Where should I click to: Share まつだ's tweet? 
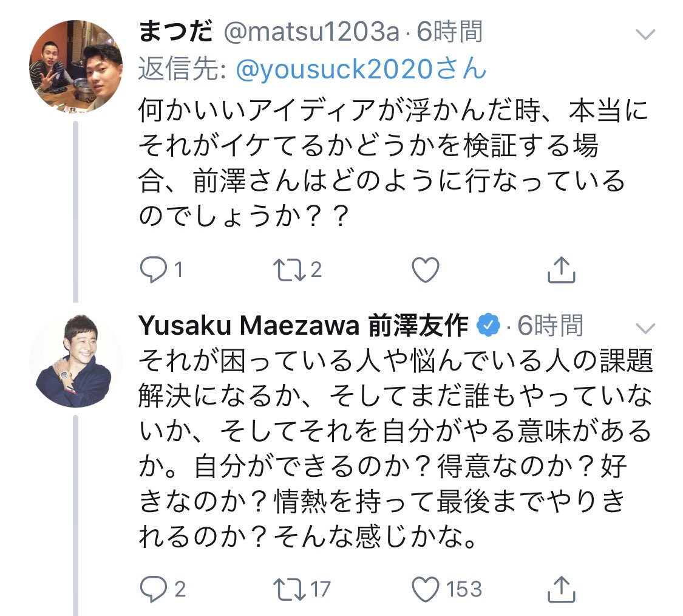(x=561, y=271)
